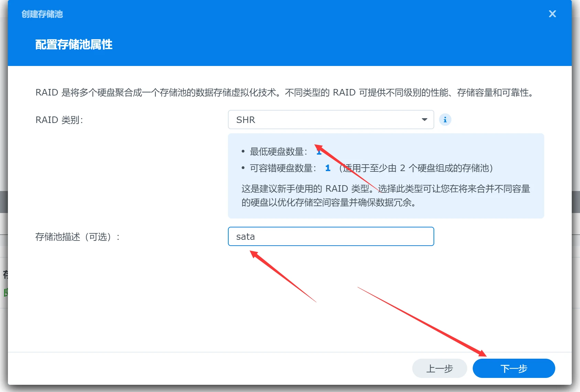Click the RAID type info icon

[445, 120]
